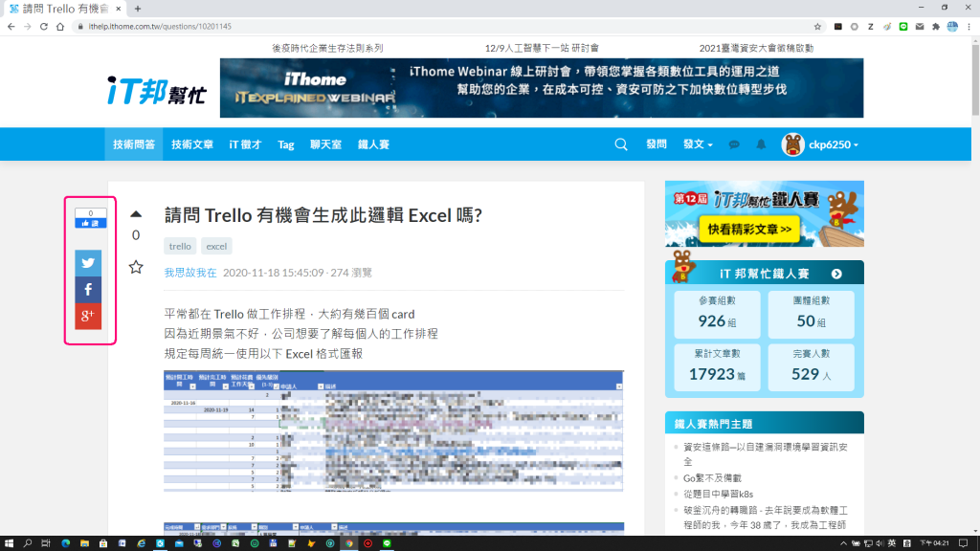Open the messages chat bubble icon
The image size is (980, 551).
(x=734, y=144)
